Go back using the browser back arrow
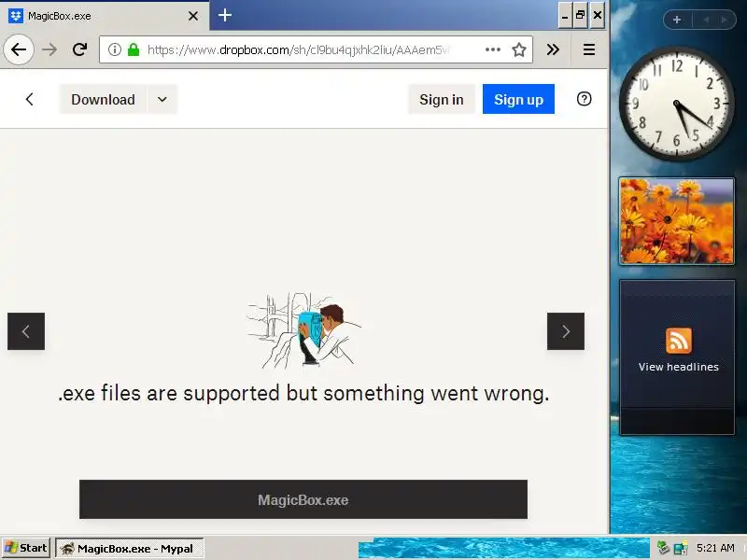 [19, 49]
